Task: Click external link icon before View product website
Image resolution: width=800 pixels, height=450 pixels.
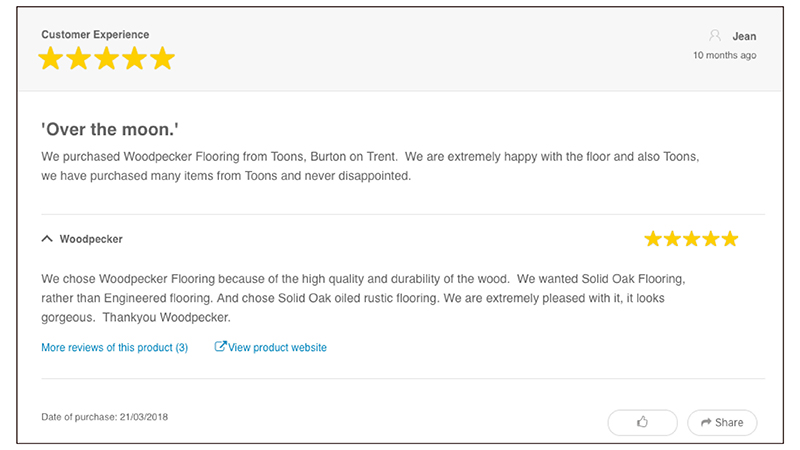Action: [220, 347]
